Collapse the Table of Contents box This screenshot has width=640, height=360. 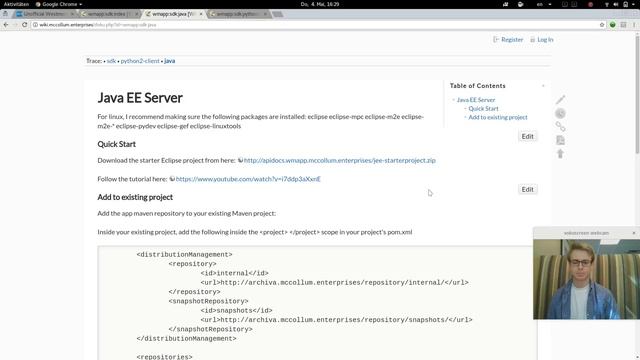pos(543,86)
